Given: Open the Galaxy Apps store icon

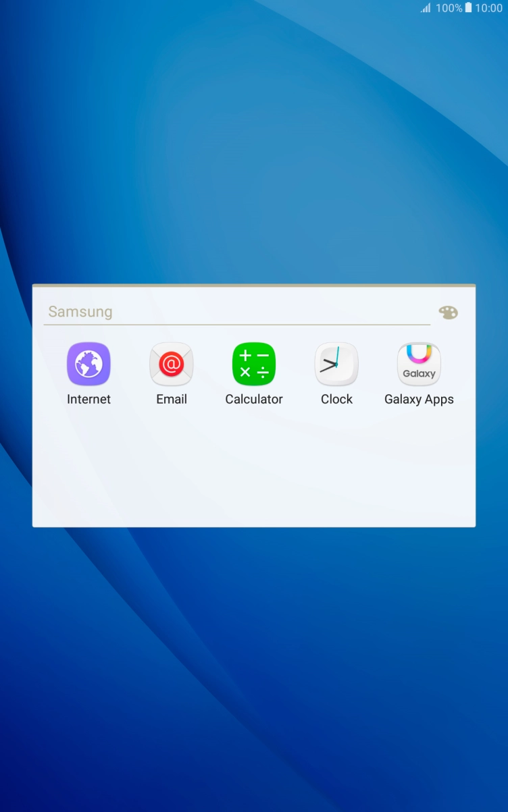Looking at the screenshot, I should [x=419, y=364].
